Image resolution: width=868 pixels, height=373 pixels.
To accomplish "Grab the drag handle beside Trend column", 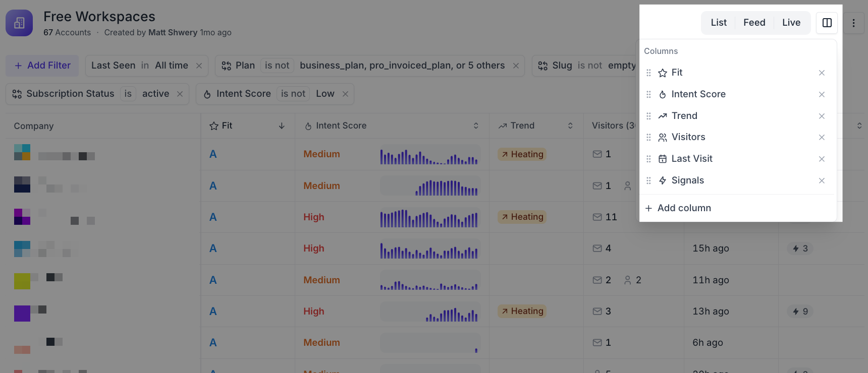I will pos(648,116).
